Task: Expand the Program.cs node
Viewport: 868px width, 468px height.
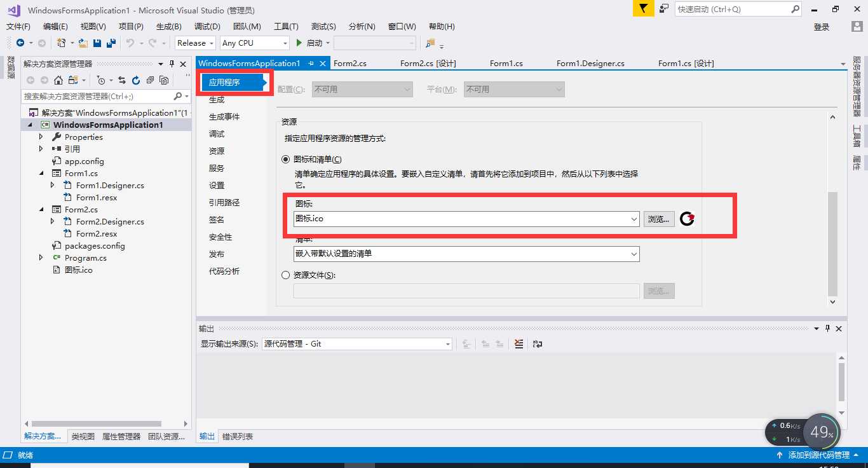Action: (41, 258)
